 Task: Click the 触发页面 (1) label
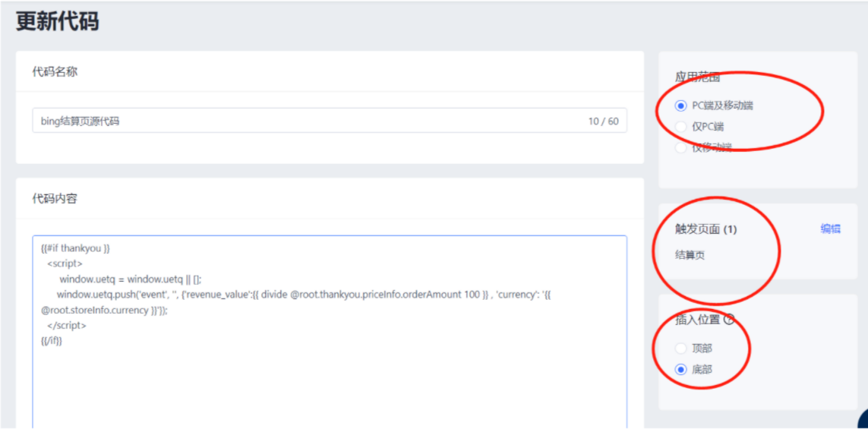point(705,229)
